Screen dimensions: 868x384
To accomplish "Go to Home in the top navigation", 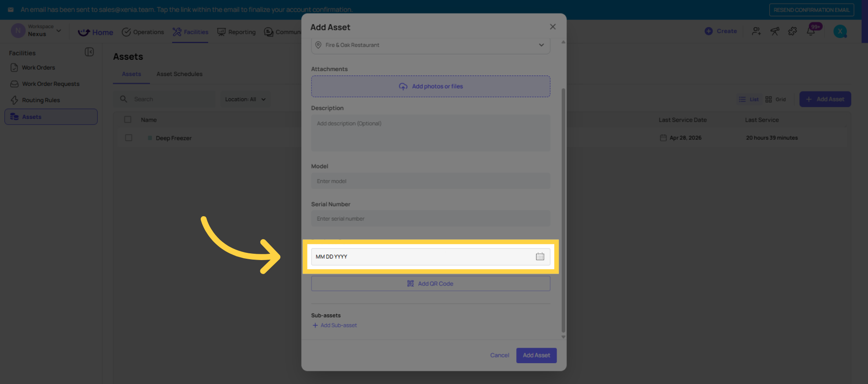I will pos(95,32).
